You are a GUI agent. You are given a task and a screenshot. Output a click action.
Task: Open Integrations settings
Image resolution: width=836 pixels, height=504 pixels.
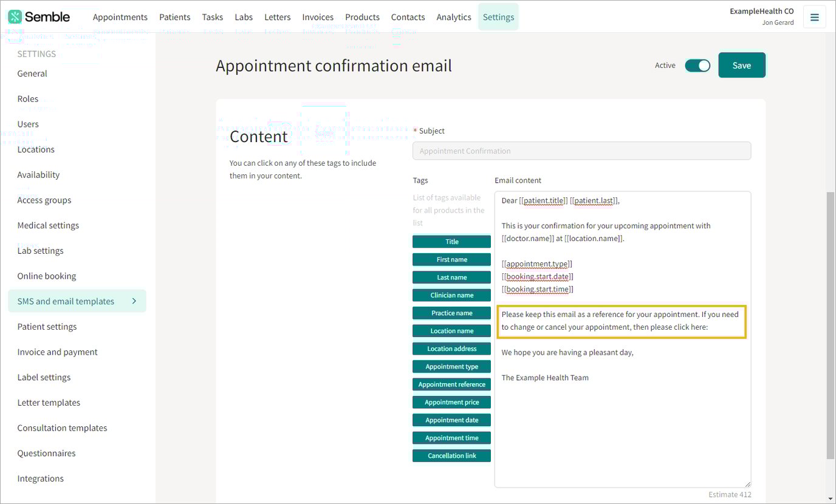[x=40, y=478]
